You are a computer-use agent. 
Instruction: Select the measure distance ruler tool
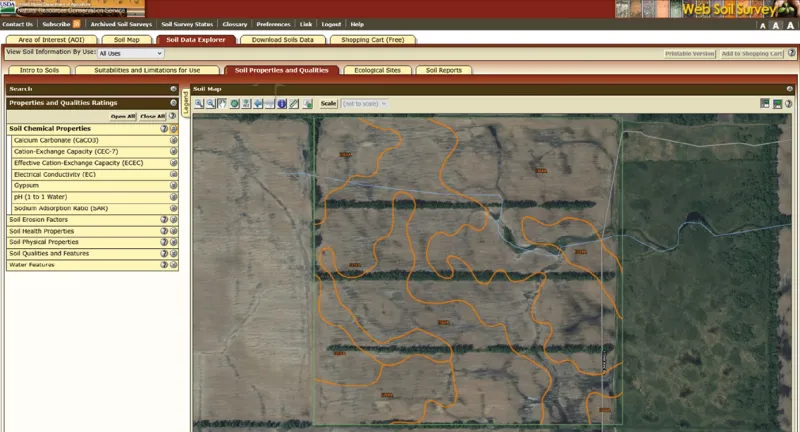pyautogui.click(x=294, y=103)
